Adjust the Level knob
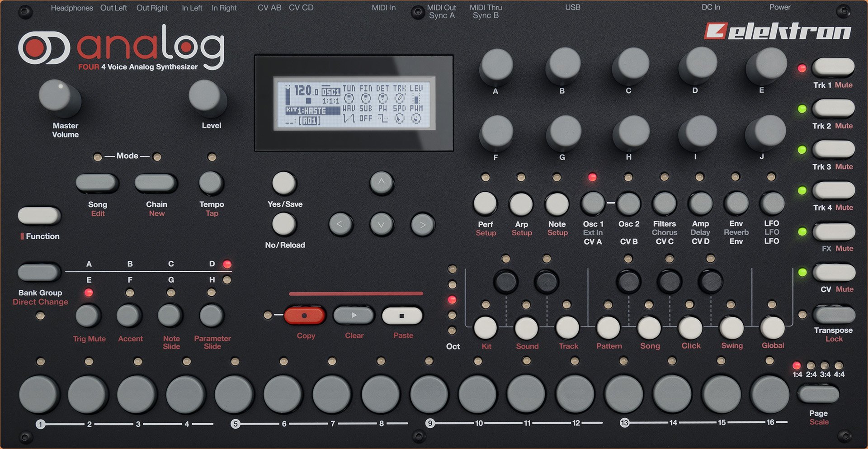This screenshot has height=449, width=868. click(x=207, y=97)
